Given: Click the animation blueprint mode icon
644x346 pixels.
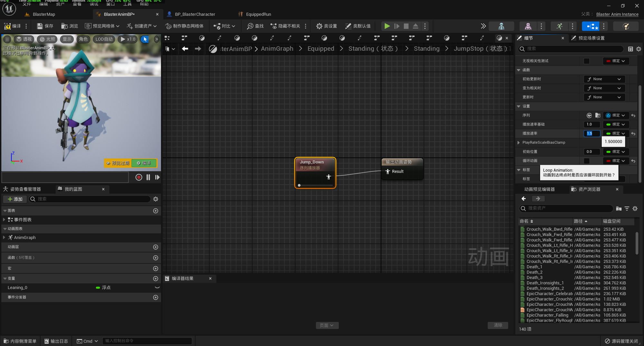Looking at the screenshot, I should [x=591, y=26].
